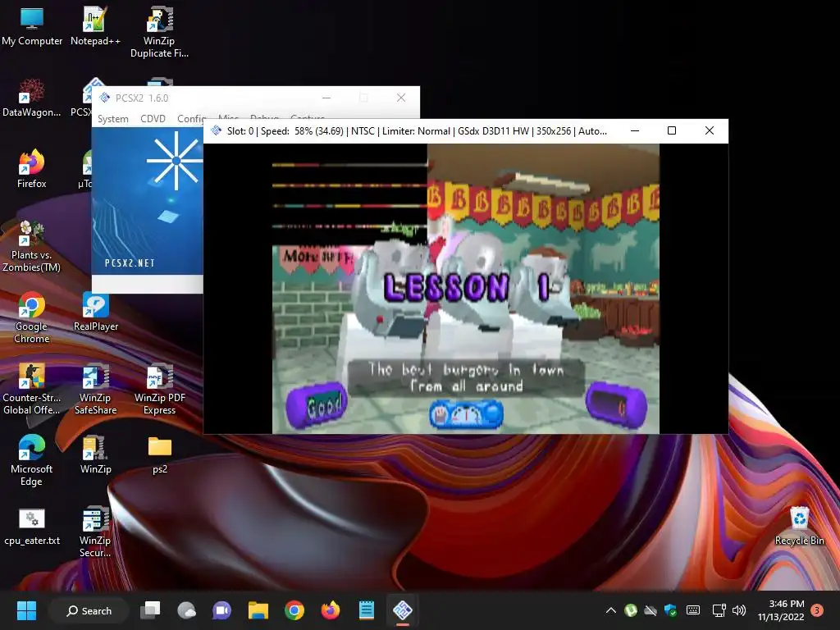Image resolution: width=840 pixels, height=630 pixels.
Task: Open the Windows Start menu
Action: pos(26,610)
